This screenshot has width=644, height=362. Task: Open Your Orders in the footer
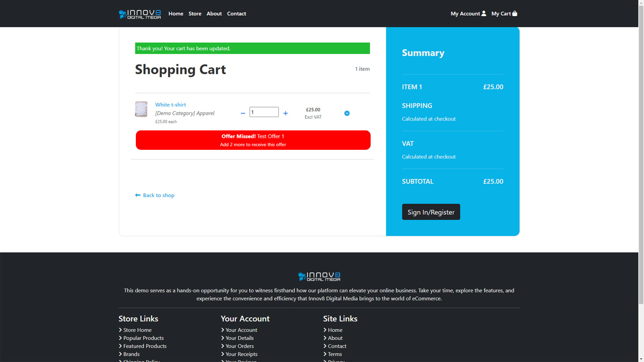click(239, 346)
